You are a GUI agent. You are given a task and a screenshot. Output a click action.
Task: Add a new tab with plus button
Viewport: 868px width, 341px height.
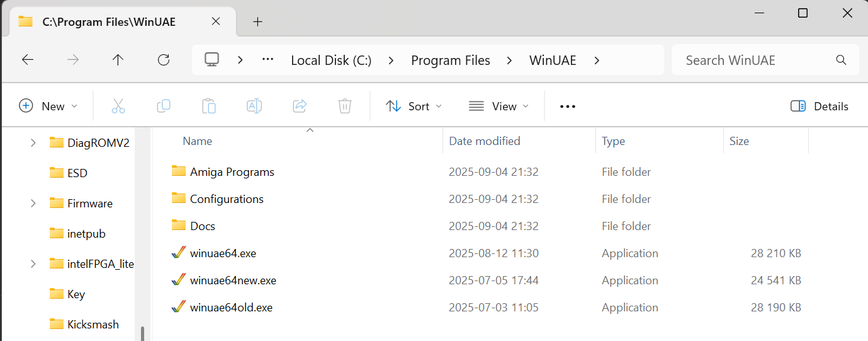257,21
